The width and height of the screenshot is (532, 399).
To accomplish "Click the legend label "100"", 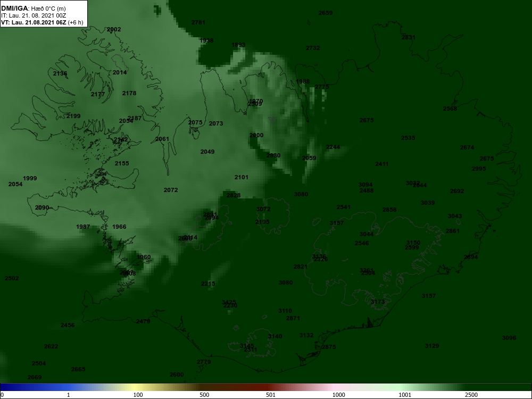I will tap(138, 395).
